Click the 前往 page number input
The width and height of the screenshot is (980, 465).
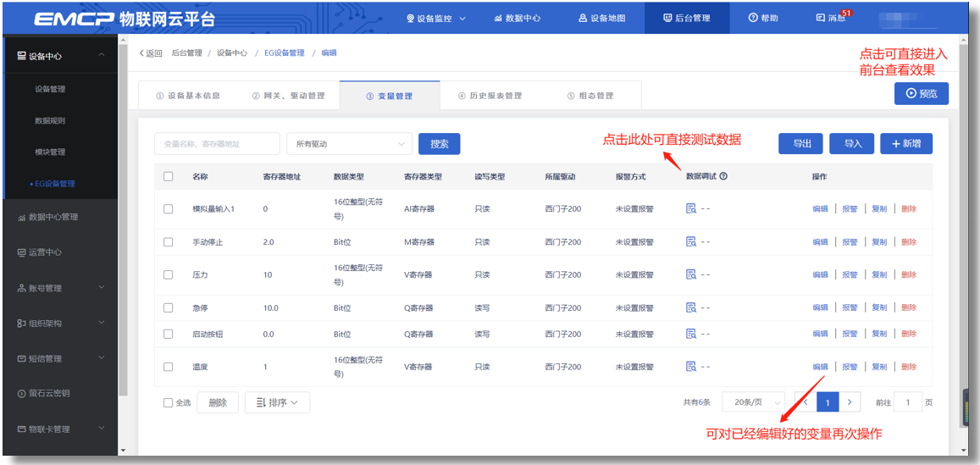907,402
